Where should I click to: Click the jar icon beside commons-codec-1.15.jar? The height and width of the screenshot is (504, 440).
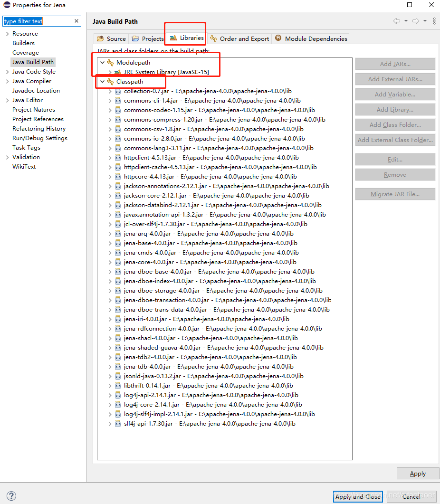click(x=118, y=110)
